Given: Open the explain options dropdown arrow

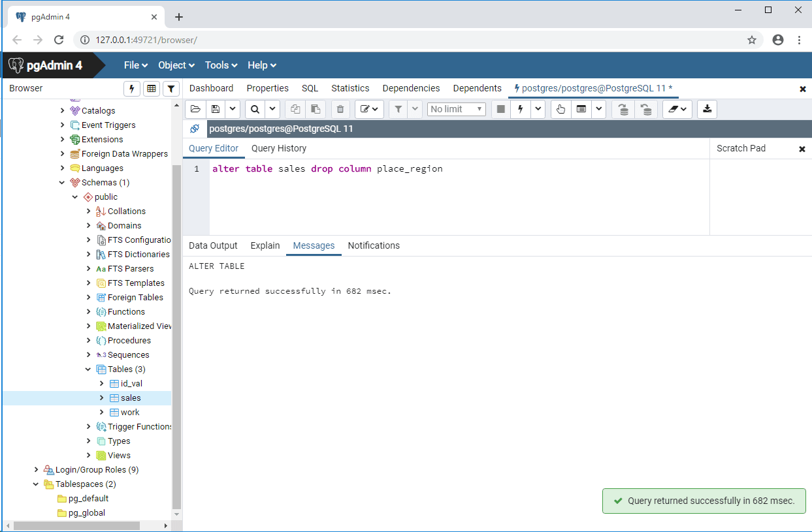Looking at the screenshot, I should (599, 109).
